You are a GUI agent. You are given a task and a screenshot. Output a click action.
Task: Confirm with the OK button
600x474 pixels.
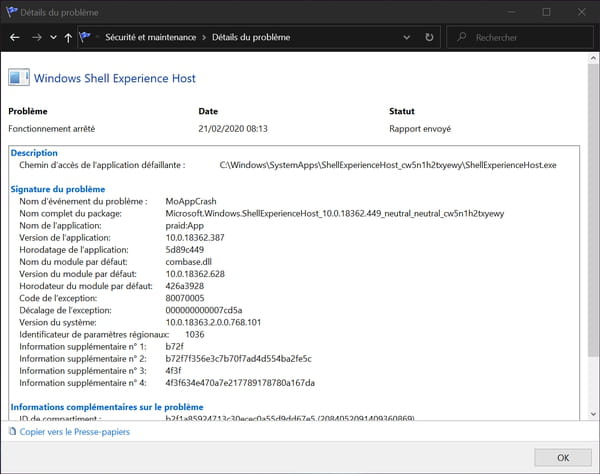pos(563,458)
